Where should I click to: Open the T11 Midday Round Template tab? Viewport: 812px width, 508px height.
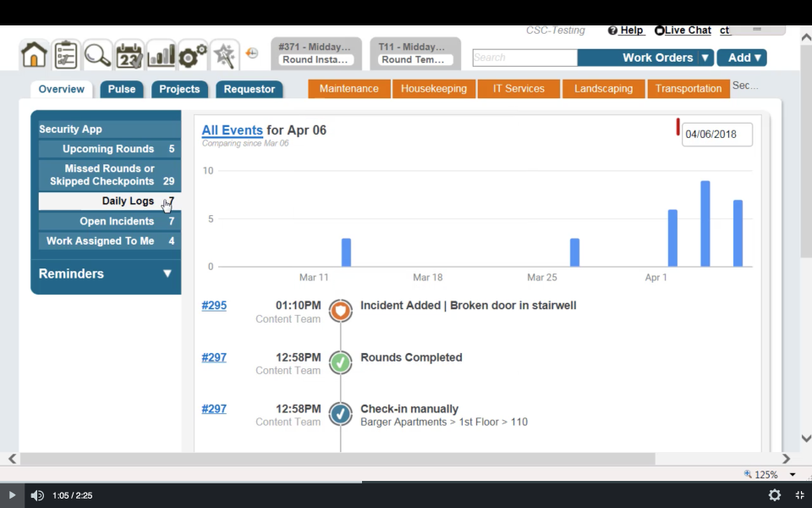(415, 52)
